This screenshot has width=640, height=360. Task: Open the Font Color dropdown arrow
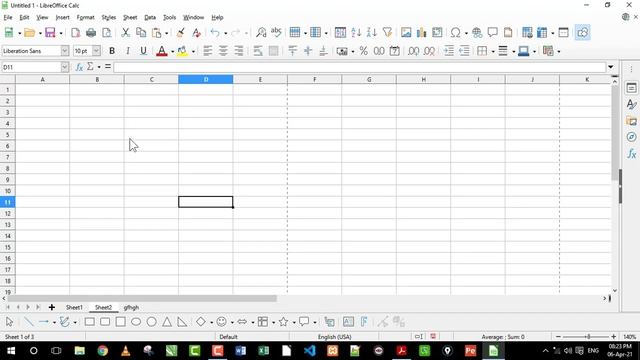coord(172,51)
